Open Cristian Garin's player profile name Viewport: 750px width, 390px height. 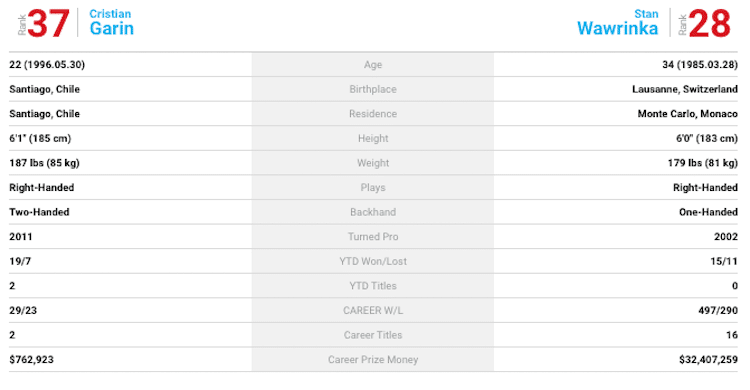click(111, 22)
